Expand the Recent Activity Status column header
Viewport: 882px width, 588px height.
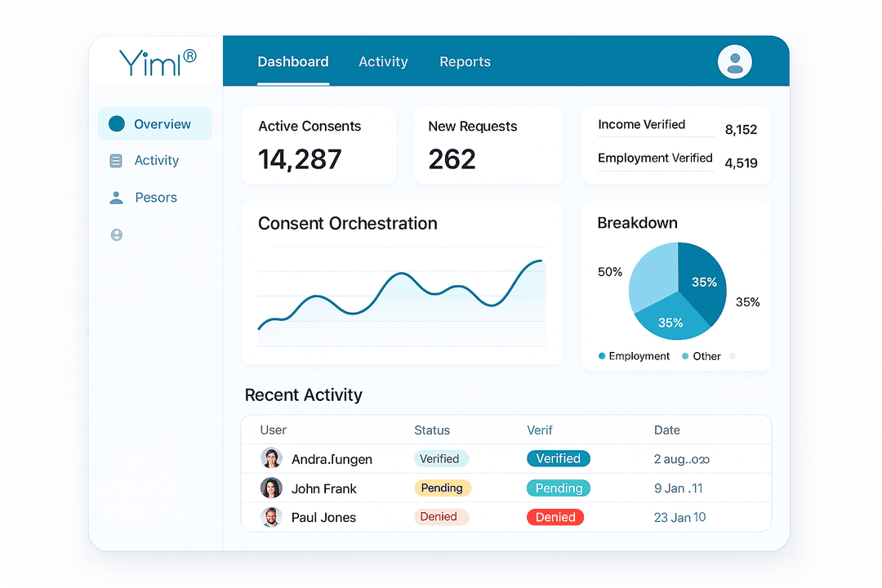[431, 430]
